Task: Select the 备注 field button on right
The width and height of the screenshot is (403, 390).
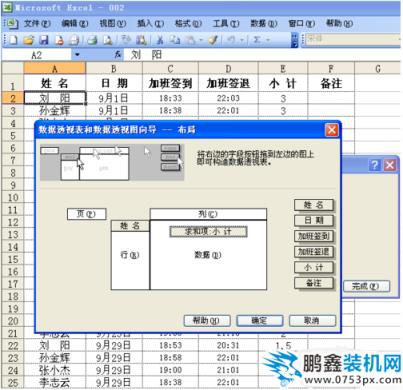Action: (314, 283)
